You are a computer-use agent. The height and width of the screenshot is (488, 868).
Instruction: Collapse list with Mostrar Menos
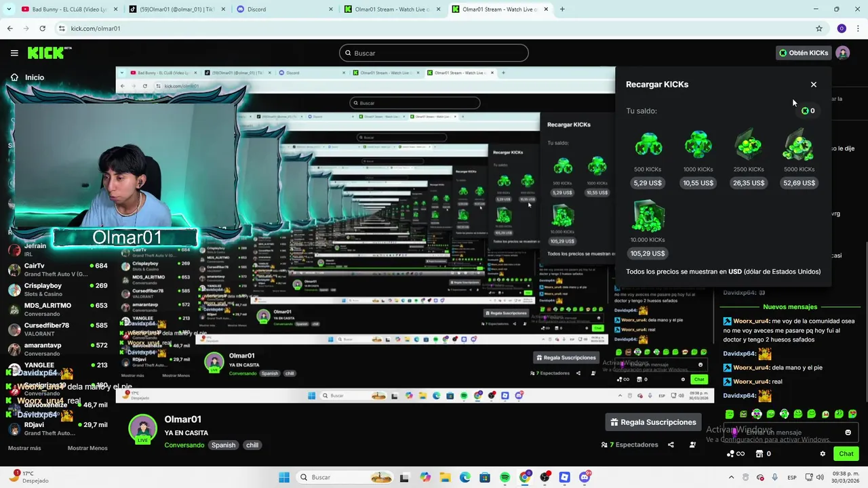coord(87,448)
